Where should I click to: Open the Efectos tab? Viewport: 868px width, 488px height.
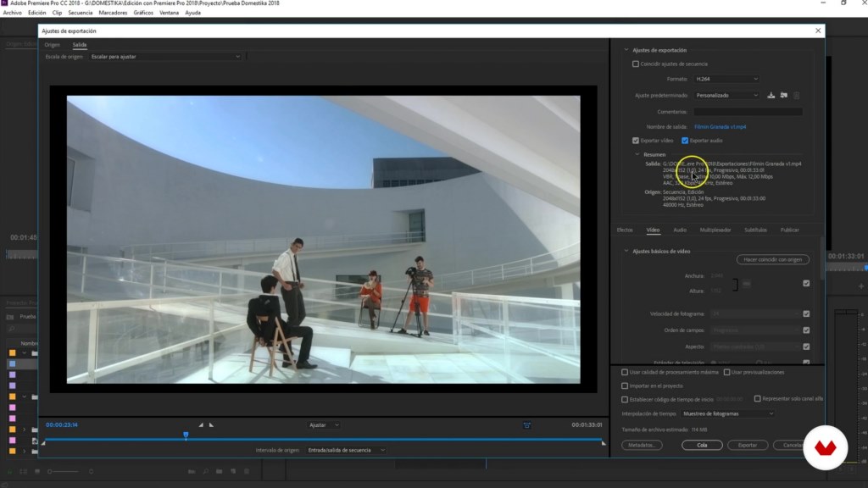tap(625, 230)
